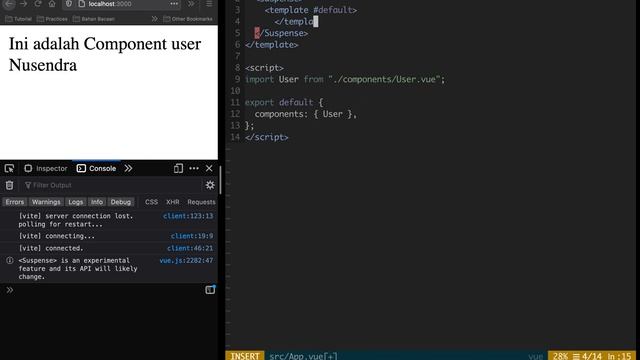Viewport: 640px width, 360px height.
Task: Toggle the Debug filter
Action: click(x=121, y=202)
